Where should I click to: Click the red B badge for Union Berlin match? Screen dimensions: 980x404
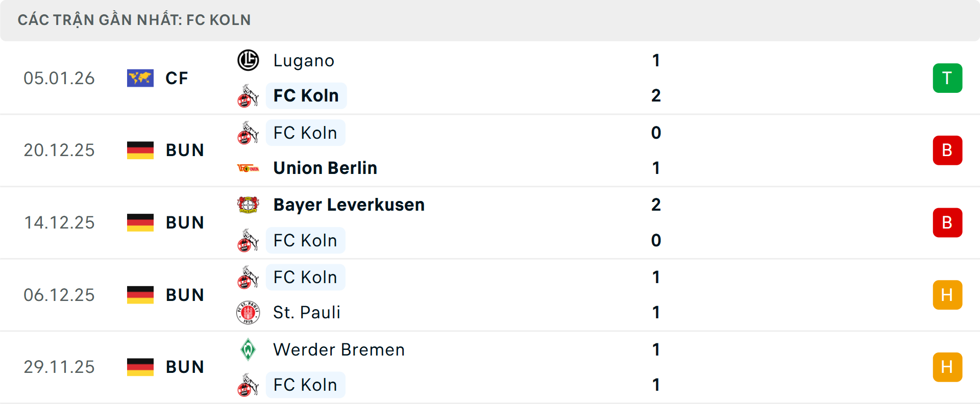click(947, 150)
